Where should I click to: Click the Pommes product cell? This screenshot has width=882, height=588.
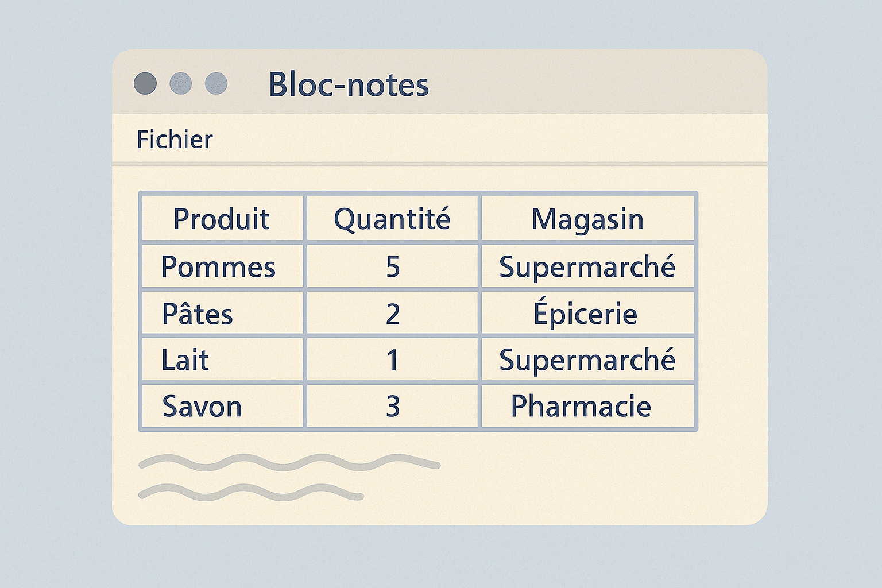pyautogui.click(x=218, y=267)
